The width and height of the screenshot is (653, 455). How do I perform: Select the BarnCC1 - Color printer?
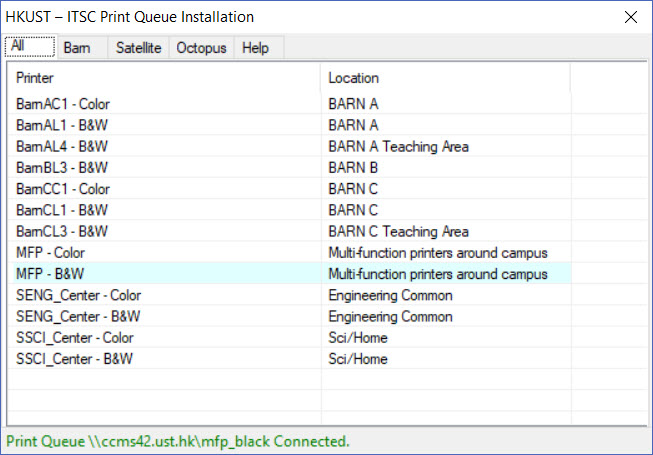click(x=63, y=188)
